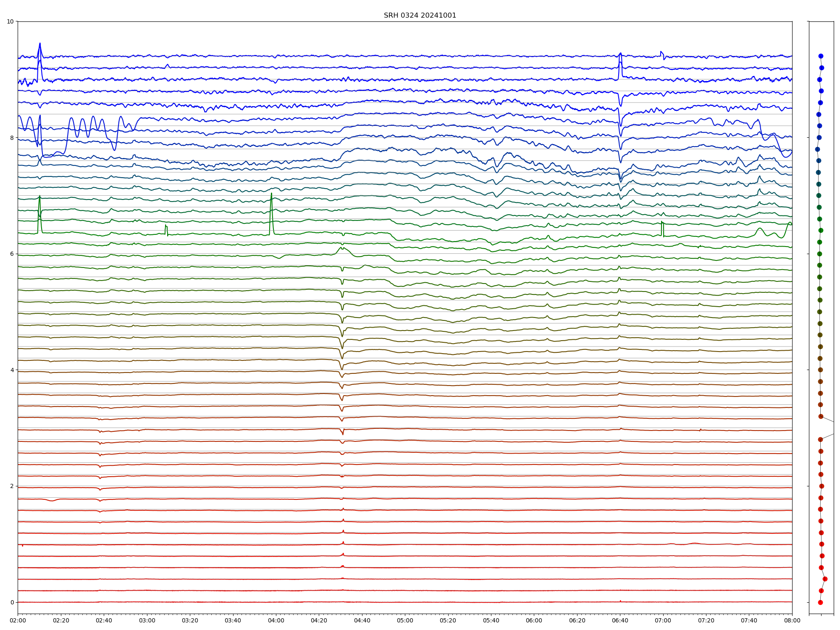This screenshot has height=630, width=840.
Task: Click the 06:40 time axis label
Action: pos(620,620)
